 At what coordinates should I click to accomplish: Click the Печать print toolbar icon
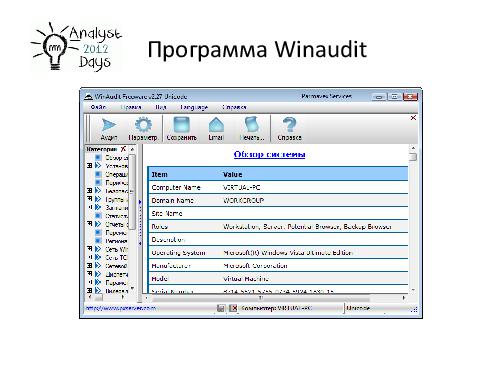click(x=252, y=129)
